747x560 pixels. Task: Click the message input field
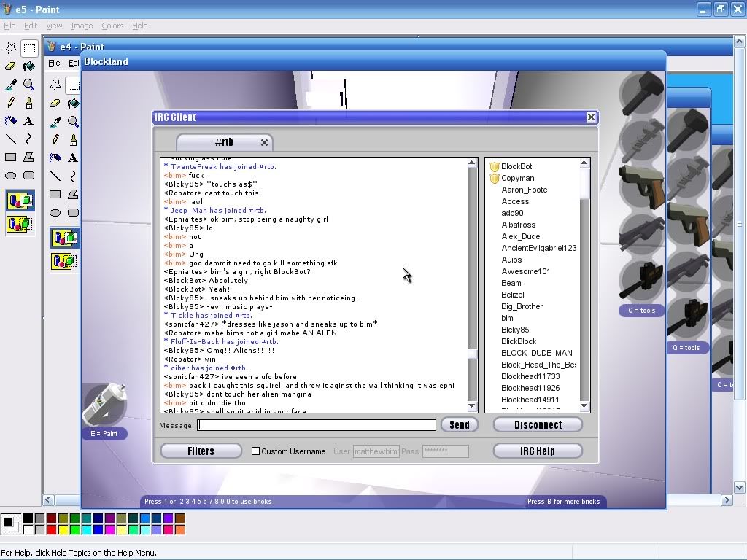click(x=317, y=425)
